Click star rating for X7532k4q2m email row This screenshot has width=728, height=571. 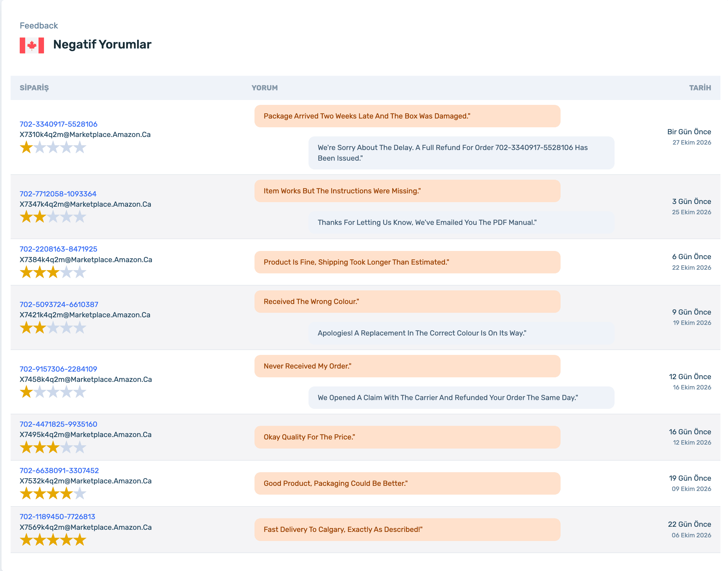[x=53, y=493]
